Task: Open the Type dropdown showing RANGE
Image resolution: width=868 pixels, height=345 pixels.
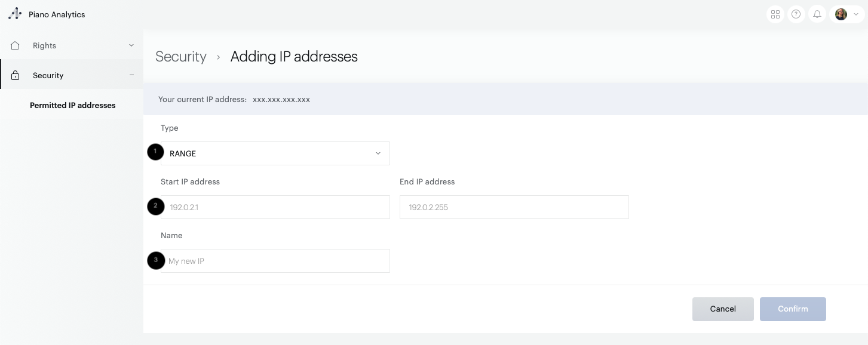Action: coord(275,153)
